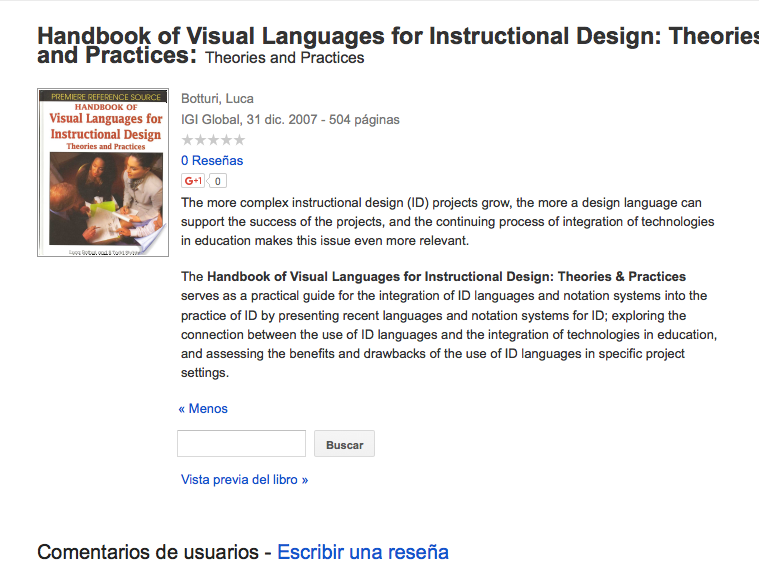The width and height of the screenshot is (759, 573).
Task: Open the Vista previa del libro link
Action: tap(244, 480)
